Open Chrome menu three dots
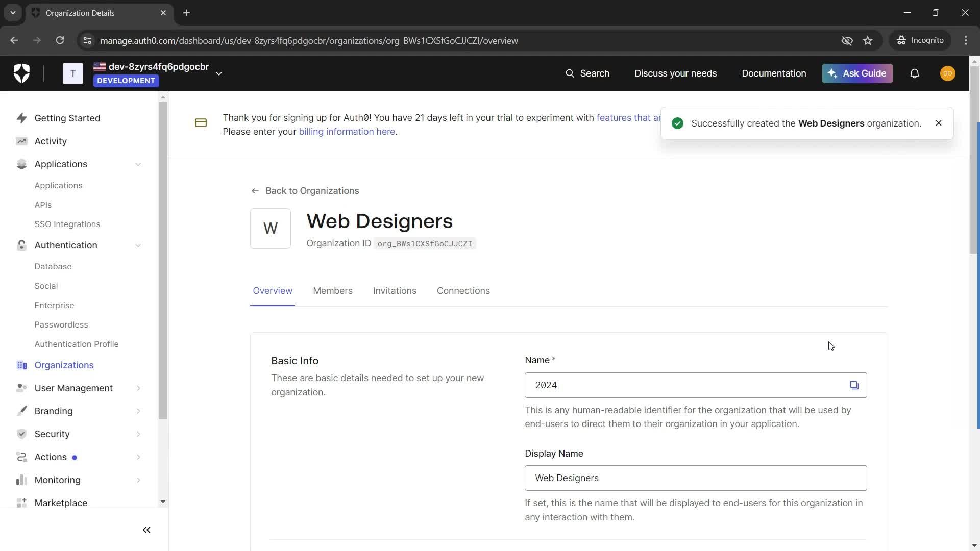980x551 pixels. (966, 40)
